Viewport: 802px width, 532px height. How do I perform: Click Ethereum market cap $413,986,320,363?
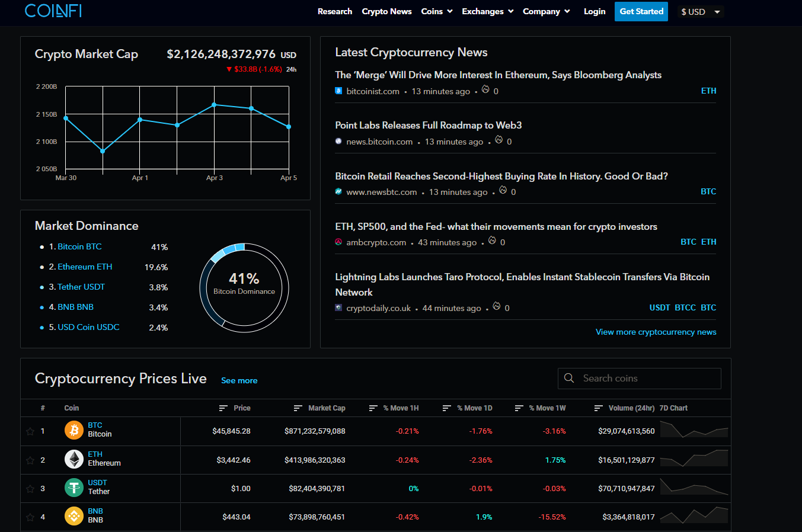click(315, 460)
